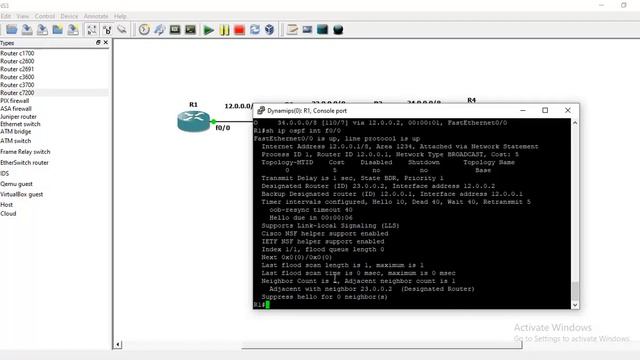Open the Device menu
Image resolution: width=640 pixels, height=360 pixels.
[x=69, y=16]
